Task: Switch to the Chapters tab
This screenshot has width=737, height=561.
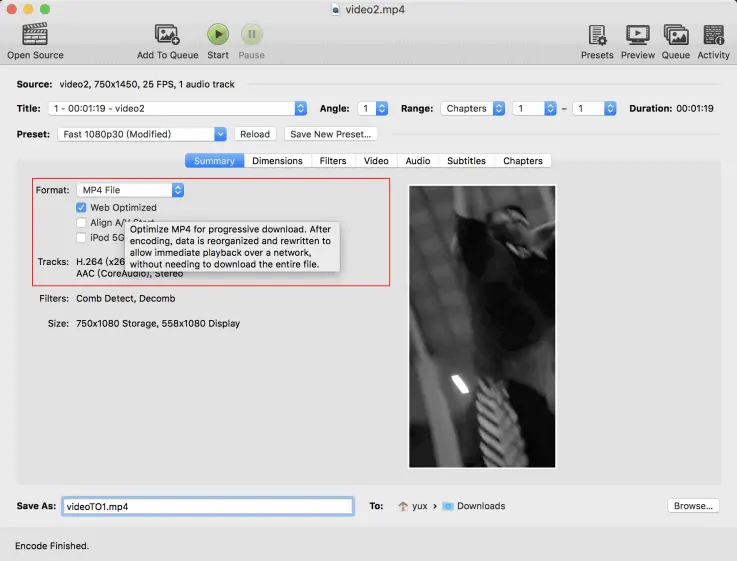Action: (523, 161)
